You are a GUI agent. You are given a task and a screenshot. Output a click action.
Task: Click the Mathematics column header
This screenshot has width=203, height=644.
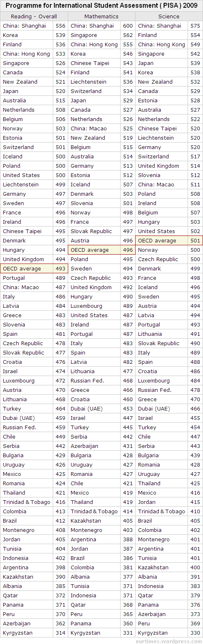(x=101, y=16)
